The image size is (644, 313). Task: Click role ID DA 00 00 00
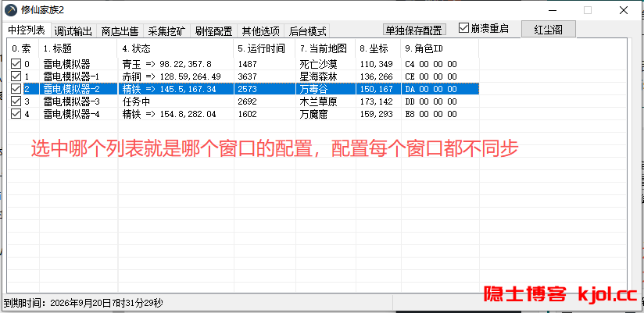(x=431, y=89)
